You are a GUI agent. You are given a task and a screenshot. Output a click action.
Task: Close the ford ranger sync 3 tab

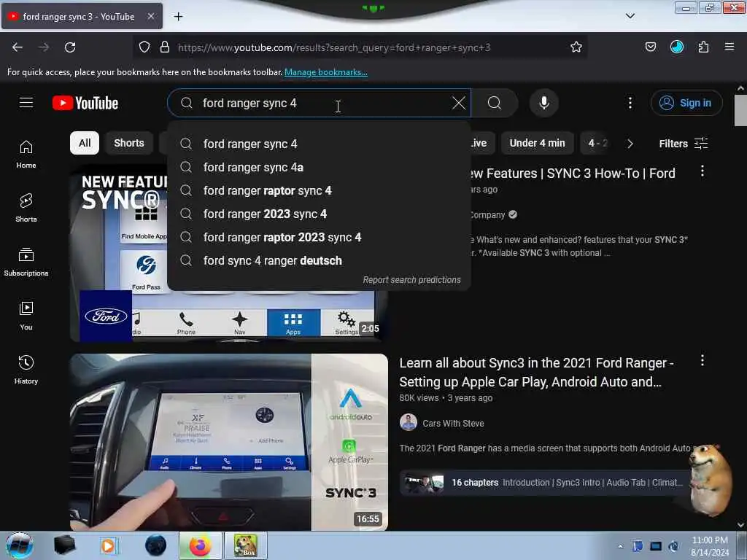[150, 16]
